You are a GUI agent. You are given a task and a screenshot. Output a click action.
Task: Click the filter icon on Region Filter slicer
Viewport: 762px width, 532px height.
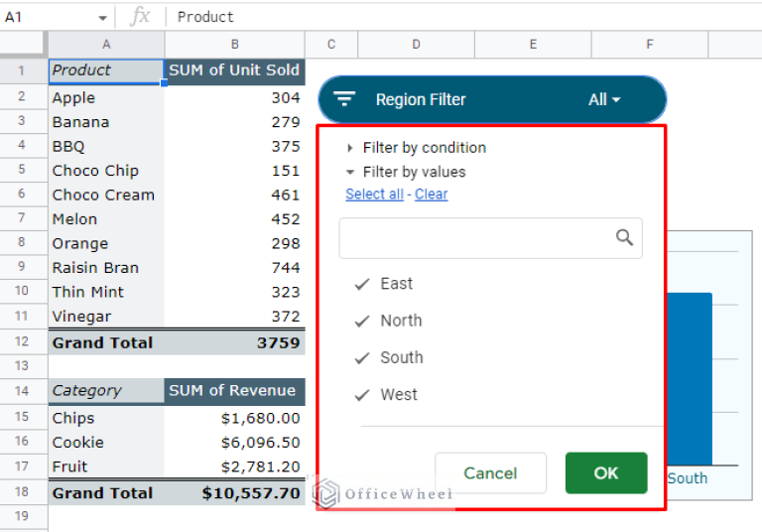pyautogui.click(x=344, y=99)
